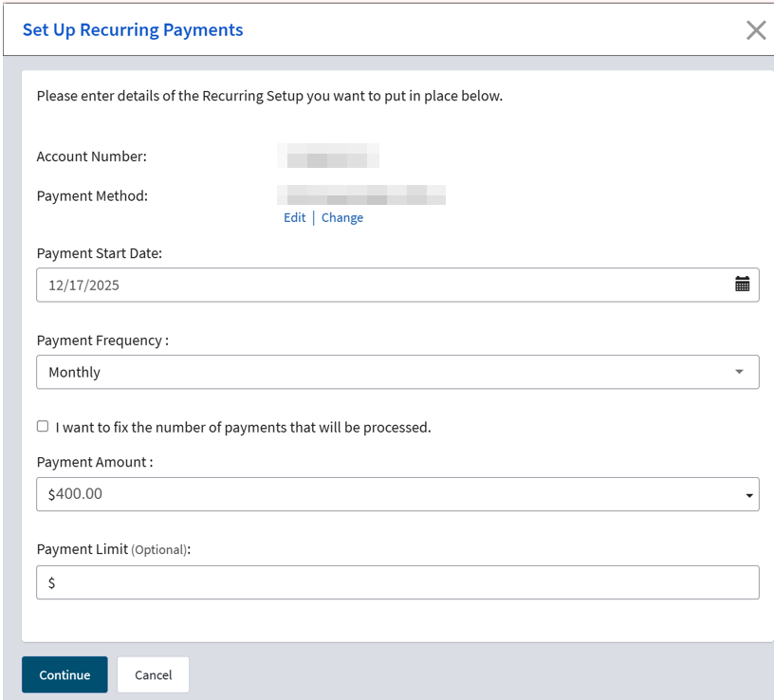Enable fixing the number of payments checkbox
This screenshot has height=700, width=774.
coord(43,427)
